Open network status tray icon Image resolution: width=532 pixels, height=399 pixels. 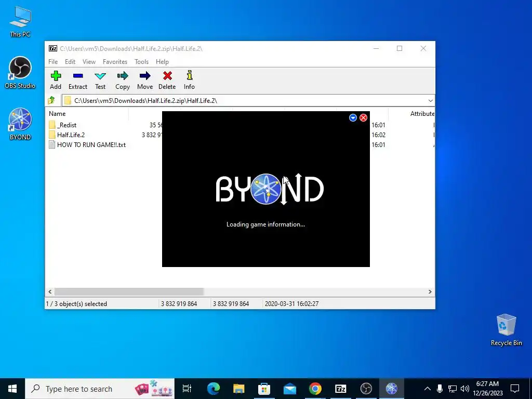pos(453,389)
